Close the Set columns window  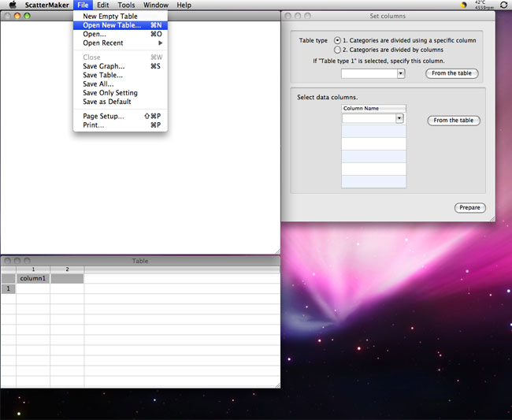[x=288, y=16]
